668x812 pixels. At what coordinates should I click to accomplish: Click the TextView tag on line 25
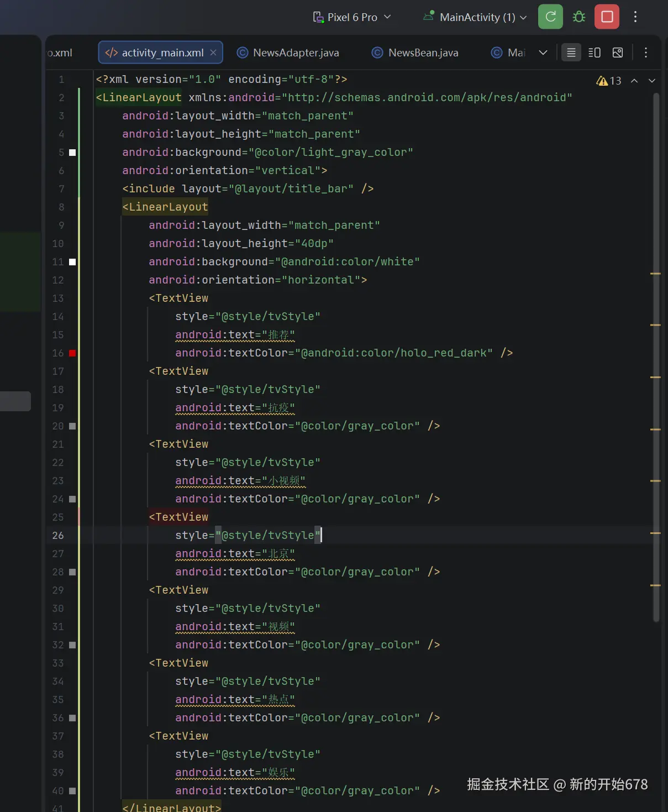tap(178, 517)
